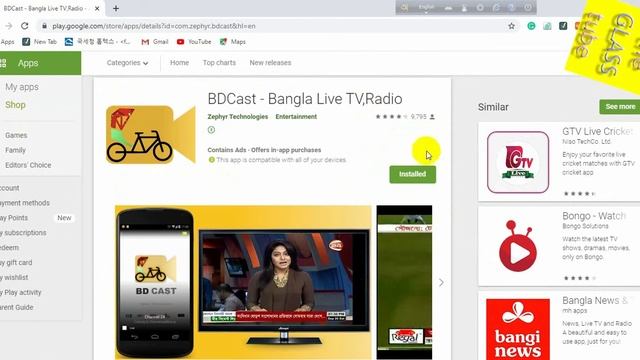The image size is (640, 360).
Task: Select My apps in the sidebar
Action: point(22,87)
